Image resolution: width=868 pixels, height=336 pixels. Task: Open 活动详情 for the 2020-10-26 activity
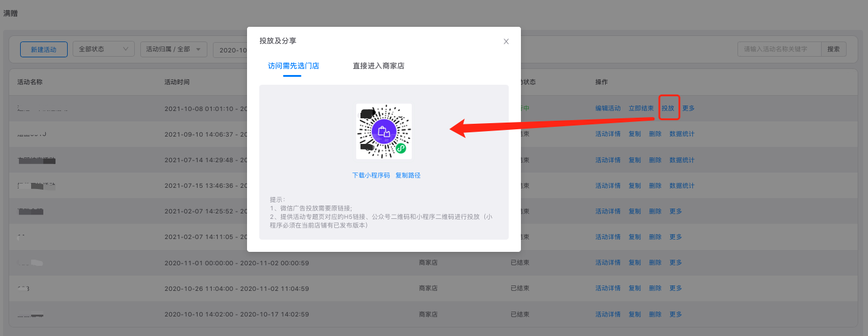(x=608, y=288)
